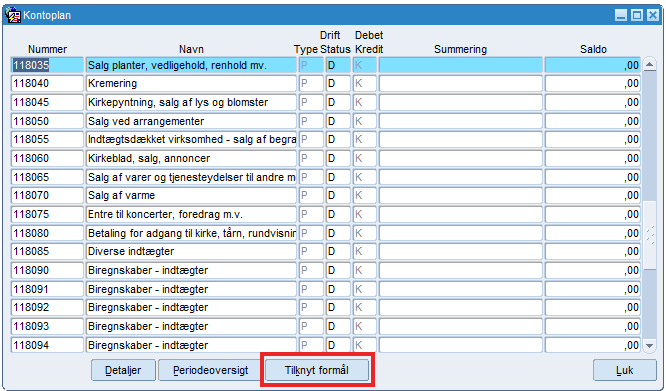Click the 'Salg af varme' name field
Image resolution: width=666 pixels, height=391 pixels.
pyautogui.click(x=191, y=196)
